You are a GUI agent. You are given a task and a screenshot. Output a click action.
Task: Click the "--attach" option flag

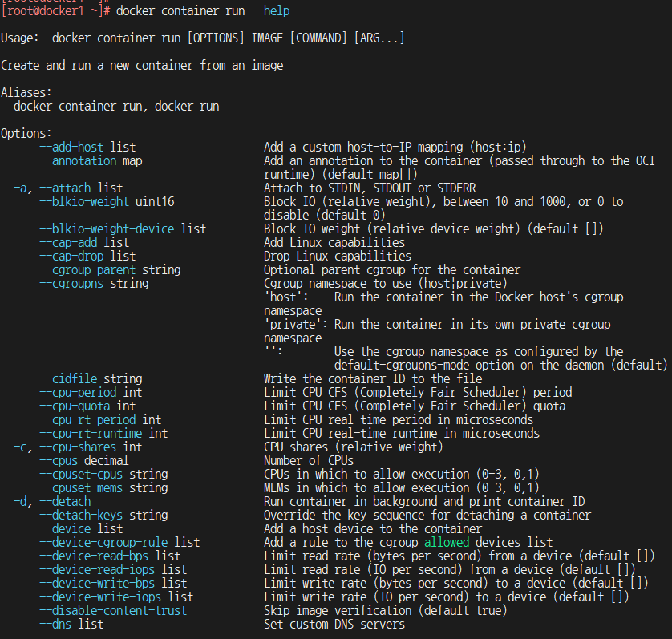click(x=65, y=188)
